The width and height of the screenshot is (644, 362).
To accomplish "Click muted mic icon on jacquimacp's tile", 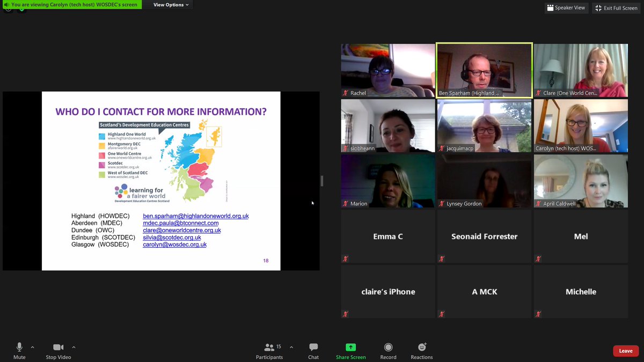I will [442, 148].
